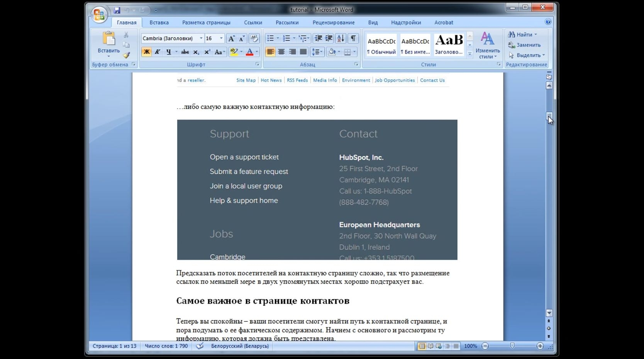Click the Cut scissors icon
644x359 pixels.
126,35
